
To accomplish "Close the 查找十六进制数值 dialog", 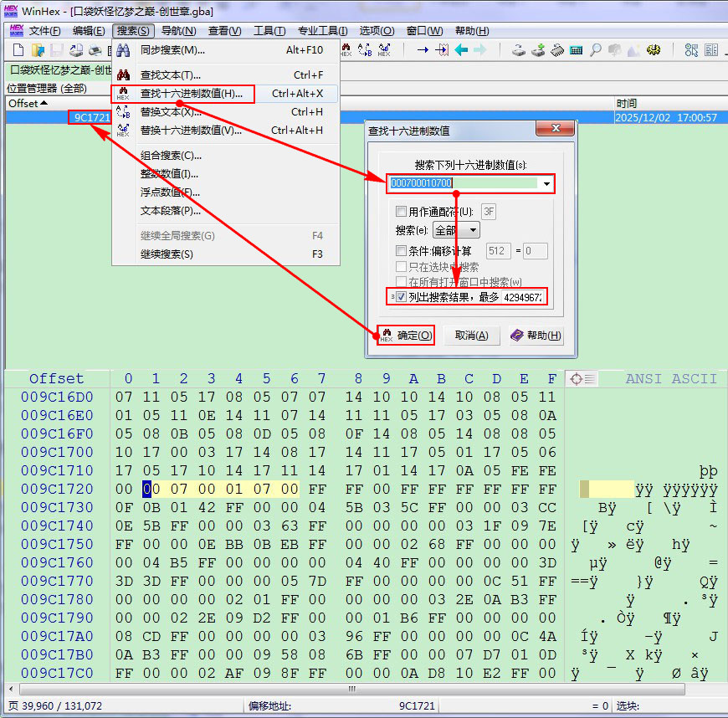I will tap(556, 128).
